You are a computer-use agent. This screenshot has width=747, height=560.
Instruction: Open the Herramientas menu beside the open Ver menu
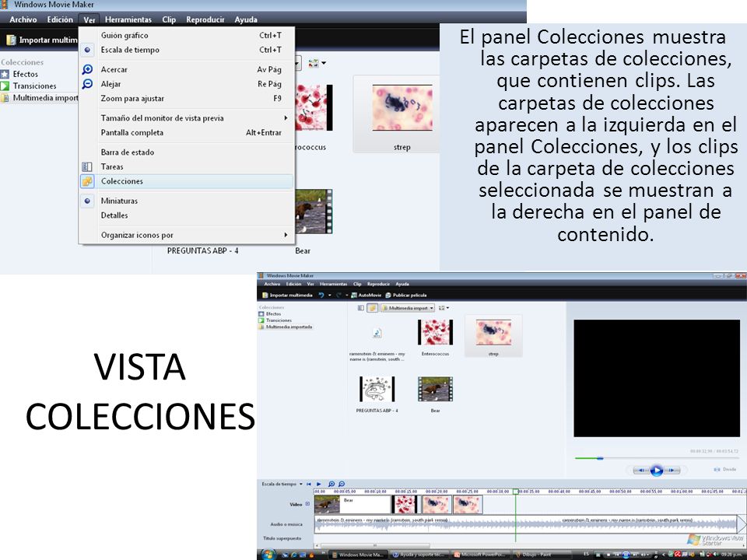pyautogui.click(x=128, y=19)
